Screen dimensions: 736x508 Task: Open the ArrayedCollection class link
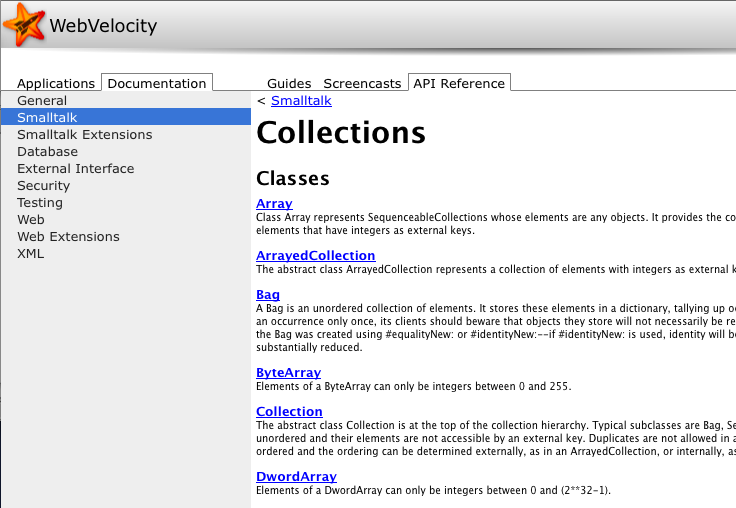315,255
